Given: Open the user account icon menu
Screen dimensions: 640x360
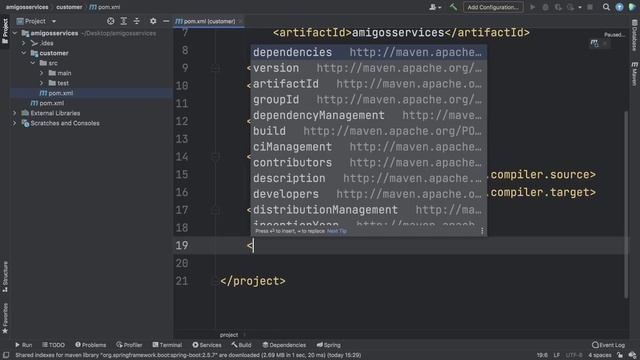Looking at the screenshot, I should click(434, 7).
